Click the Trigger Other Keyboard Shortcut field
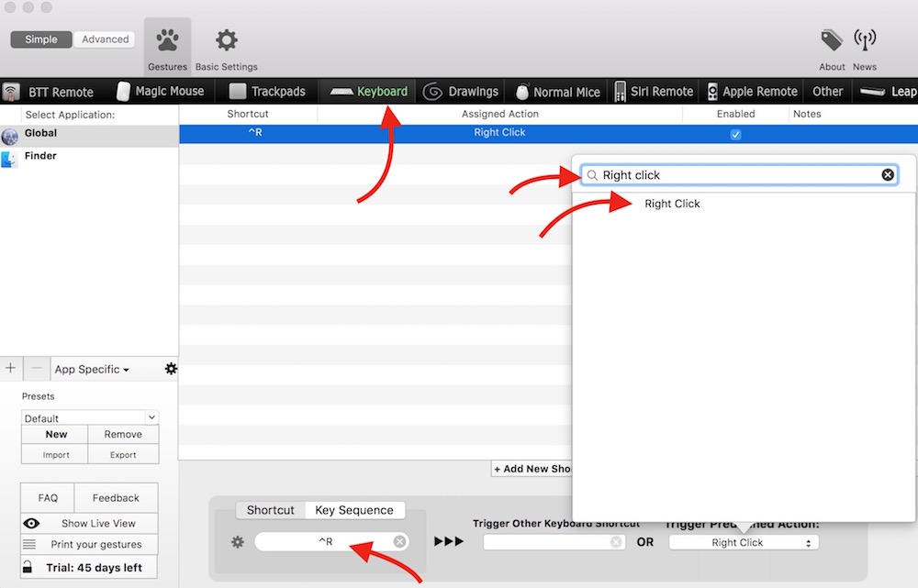 click(x=548, y=542)
